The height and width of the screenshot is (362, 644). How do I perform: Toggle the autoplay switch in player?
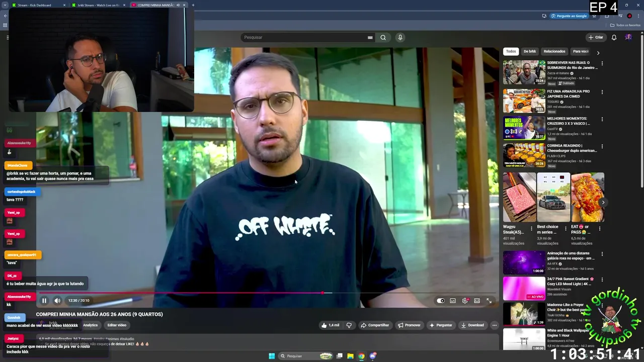[441, 301]
